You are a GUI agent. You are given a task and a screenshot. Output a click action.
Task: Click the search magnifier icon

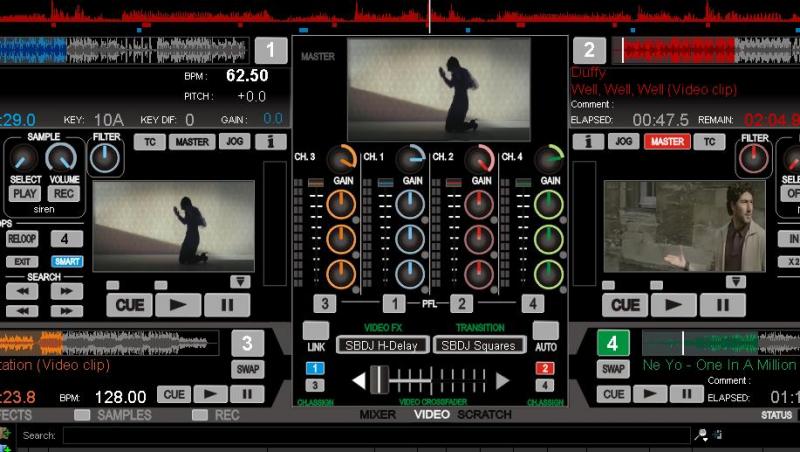[702, 435]
